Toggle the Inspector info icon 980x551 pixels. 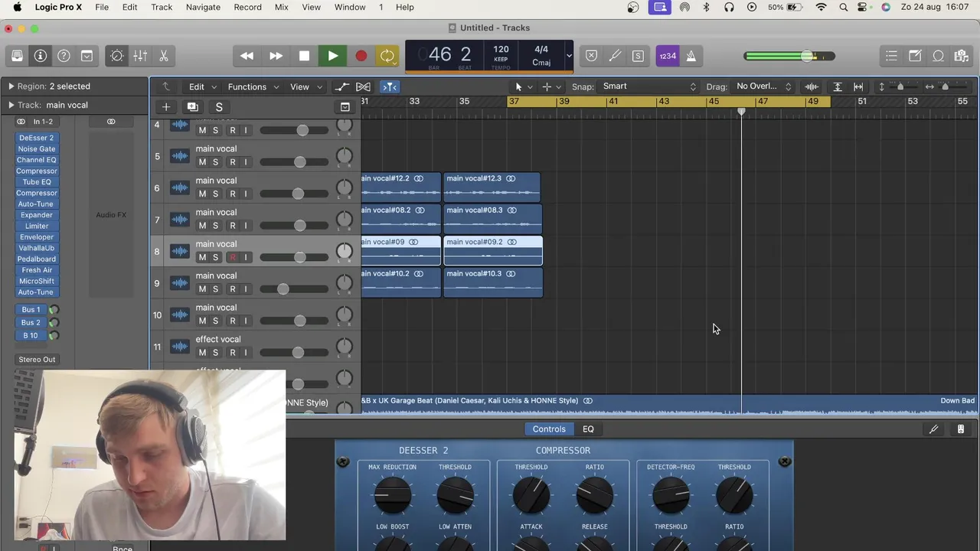tap(41, 56)
